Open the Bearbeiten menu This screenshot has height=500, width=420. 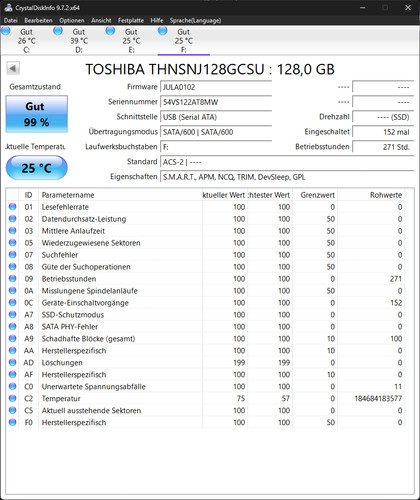click(38, 20)
